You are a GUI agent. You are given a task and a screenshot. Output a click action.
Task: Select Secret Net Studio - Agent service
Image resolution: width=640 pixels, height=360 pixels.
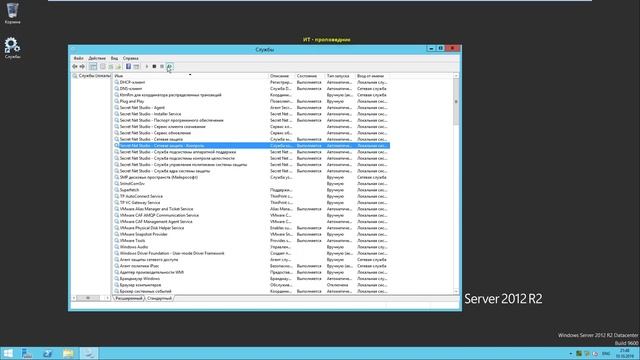tap(251, 108)
